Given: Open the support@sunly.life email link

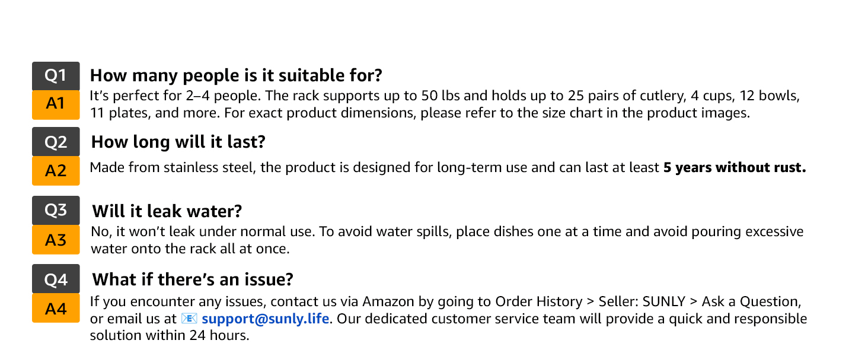Looking at the screenshot, I should click(265, 319).
